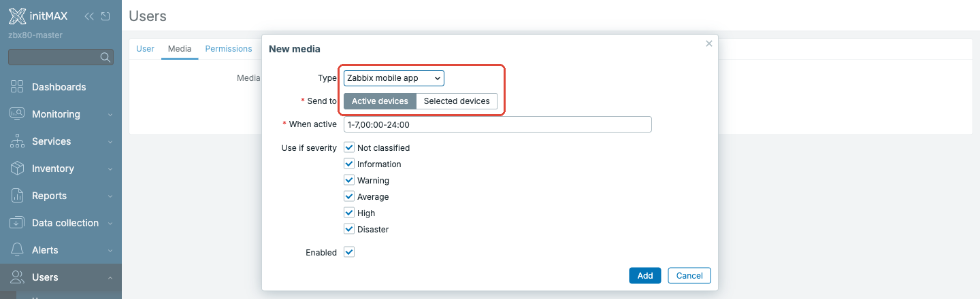
Task: Open the Inventory menu item
Action: tap(61, 169)
